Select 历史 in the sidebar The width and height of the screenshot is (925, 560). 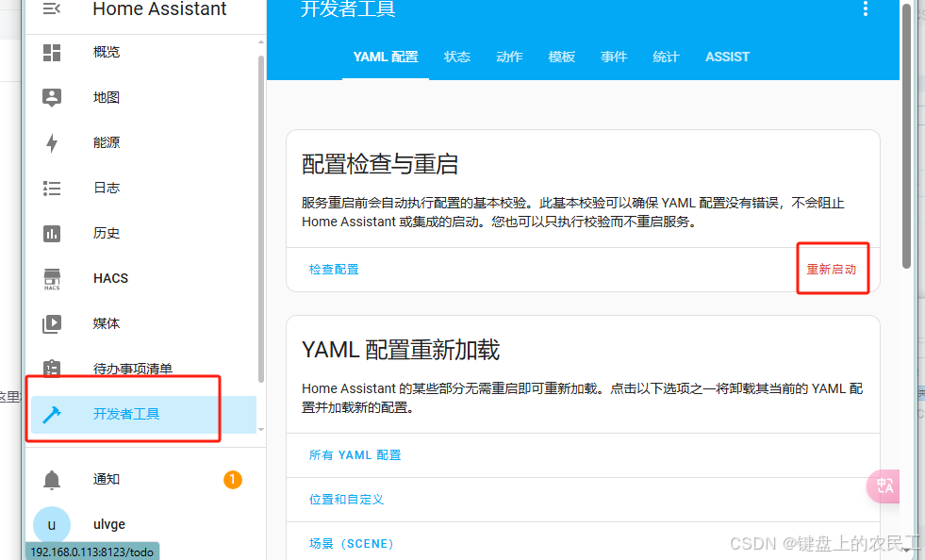coord(107,234)
